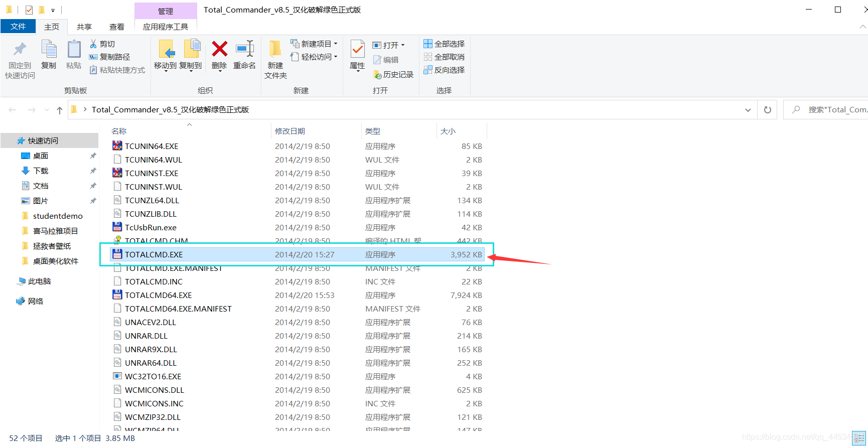Expand the address bar history dropdown

[748, 110]
